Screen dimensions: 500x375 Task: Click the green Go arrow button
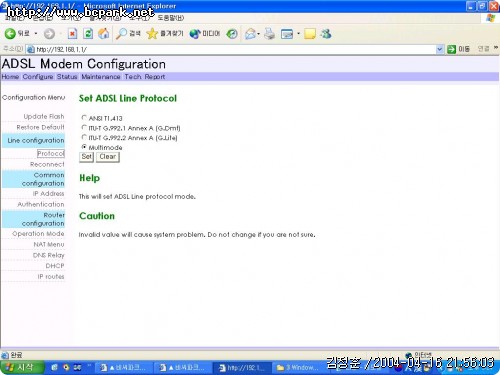click(x=451, y=49)
